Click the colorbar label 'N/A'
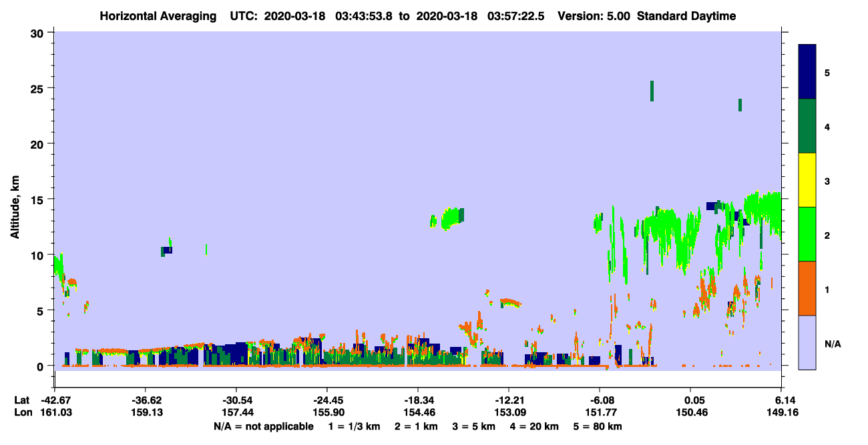 (x=832, y=344)
